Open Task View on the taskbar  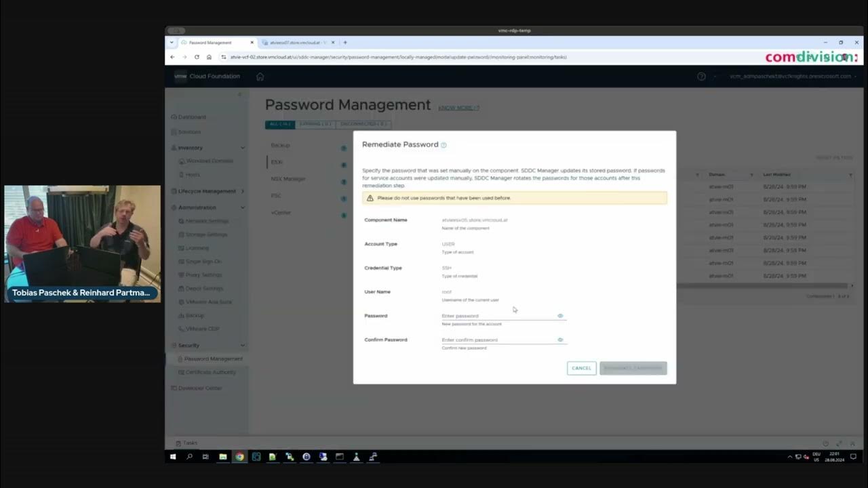point(205,457)
